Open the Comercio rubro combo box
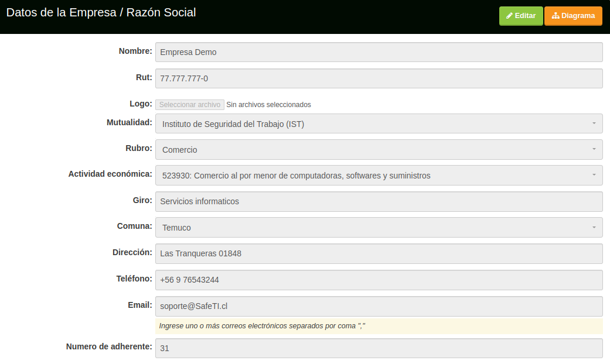Image resolution: width=610 pixels, height=364 pixels. point(379,150)
